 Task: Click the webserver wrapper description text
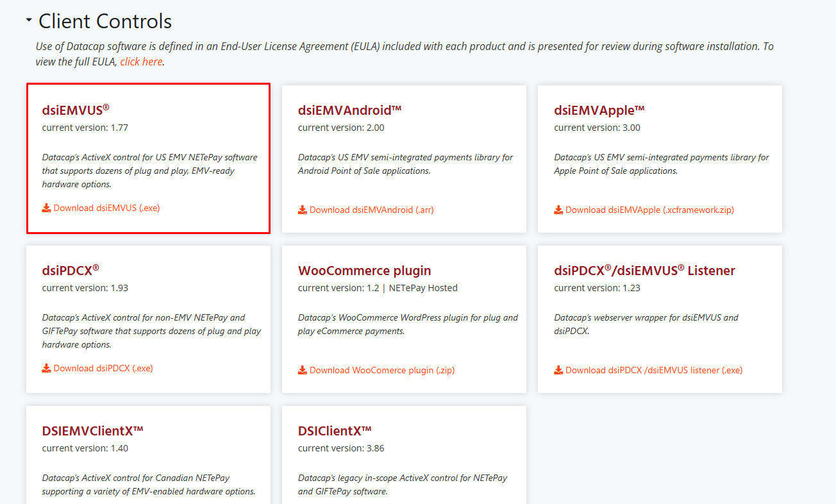[646, 324]
